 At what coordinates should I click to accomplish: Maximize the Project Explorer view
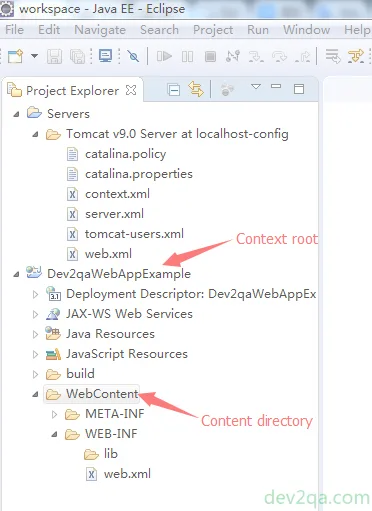coord(299,89)
